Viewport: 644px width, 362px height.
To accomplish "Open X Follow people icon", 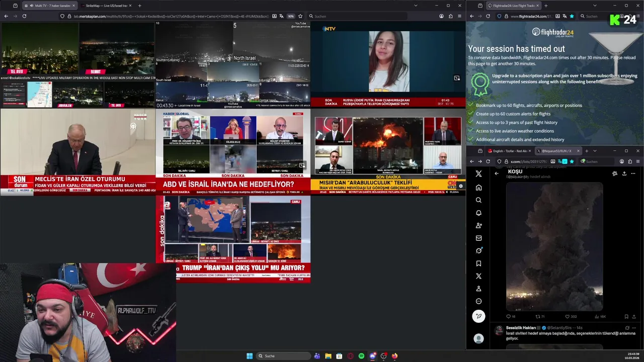I will coord(478,225).
